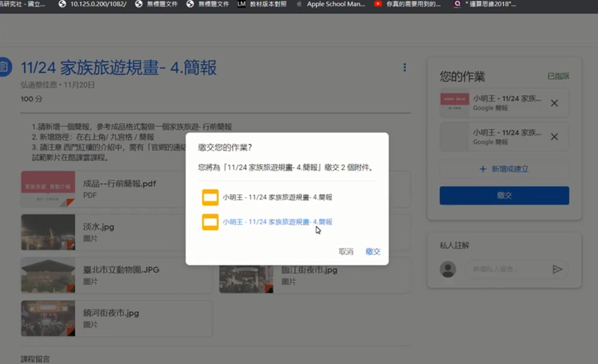Open first 小明王 Slides attachment in dialog

point(277,198)
